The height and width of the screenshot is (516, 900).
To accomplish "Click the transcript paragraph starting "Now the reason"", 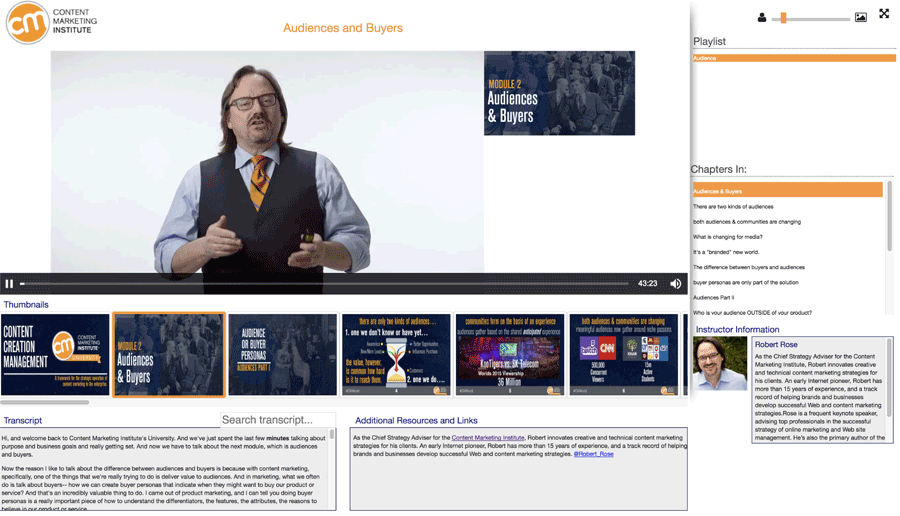I will [162, 488].
